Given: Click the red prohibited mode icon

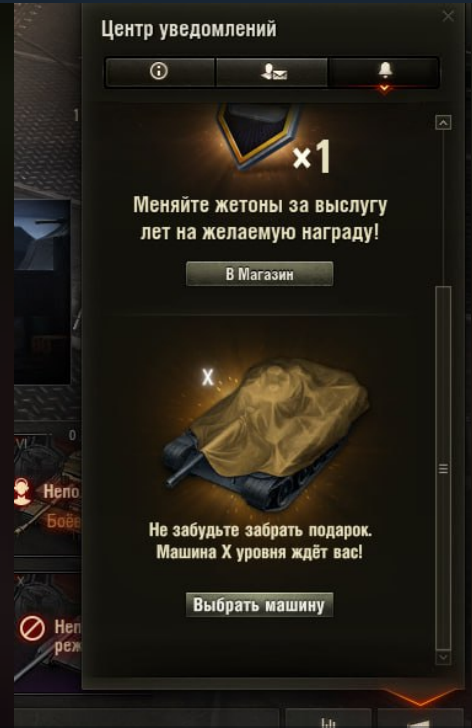Looking at the screenshot, I should 32,629.
